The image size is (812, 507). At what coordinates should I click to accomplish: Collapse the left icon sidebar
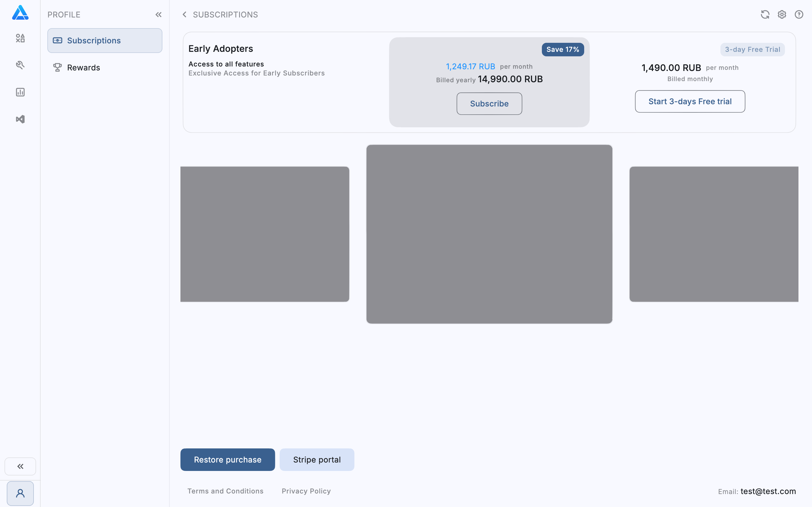(20, 466)
